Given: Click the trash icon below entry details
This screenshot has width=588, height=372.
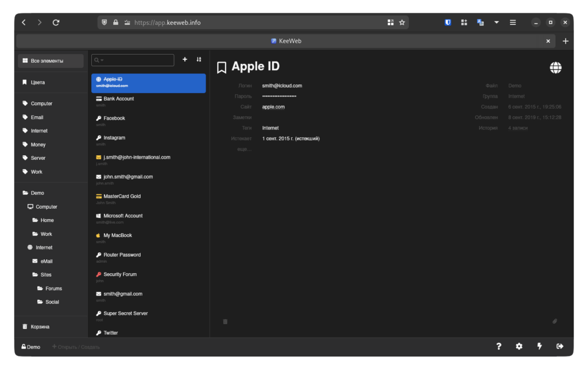Looking at the screenshot, I should (x=225, y=321).
